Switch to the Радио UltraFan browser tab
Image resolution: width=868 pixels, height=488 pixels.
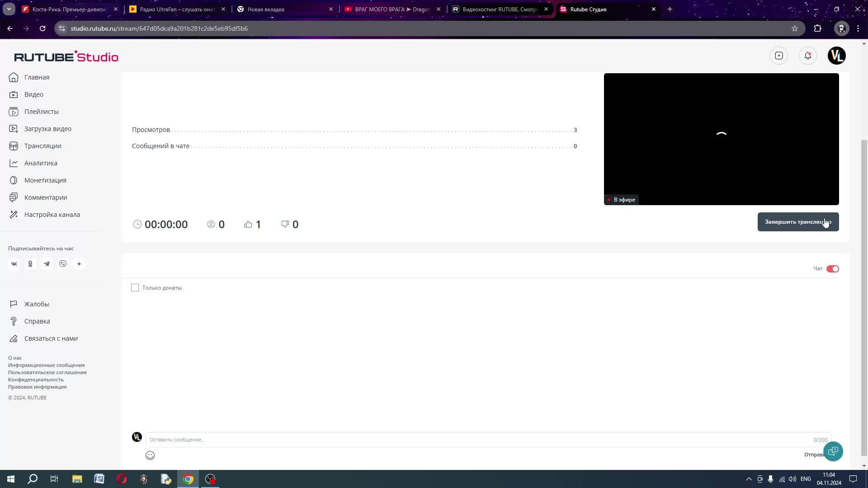pos(176,9)
